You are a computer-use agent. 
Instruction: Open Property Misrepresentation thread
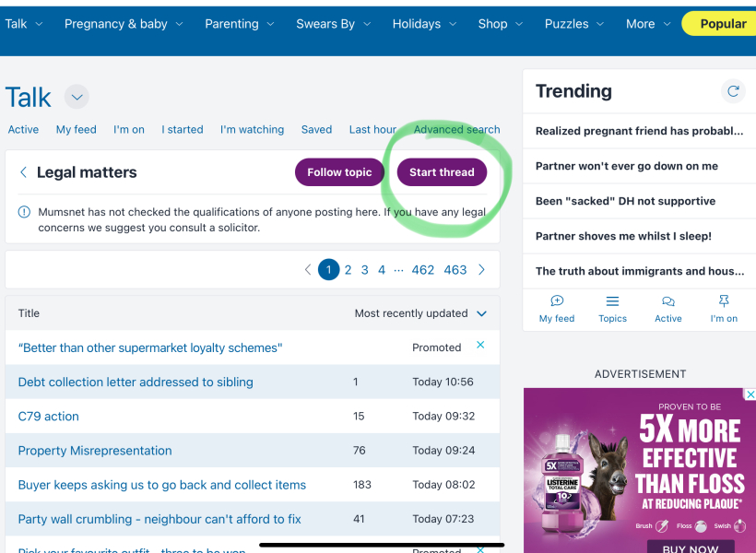click(x=95, y=451)
